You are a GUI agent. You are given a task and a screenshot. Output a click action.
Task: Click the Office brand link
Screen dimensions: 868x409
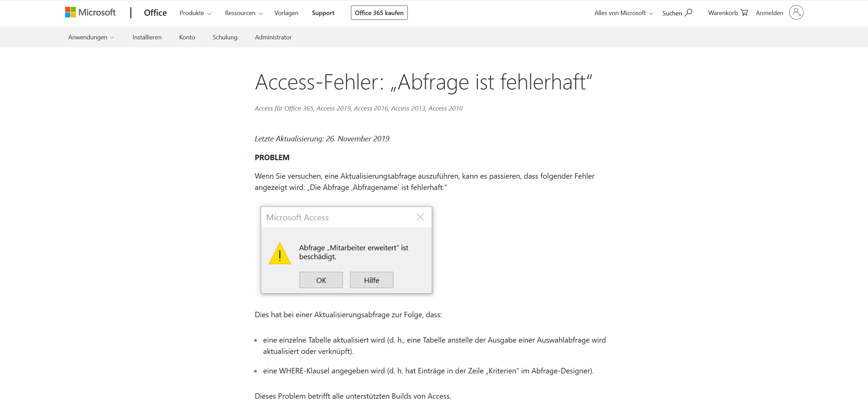click(155, 13)
